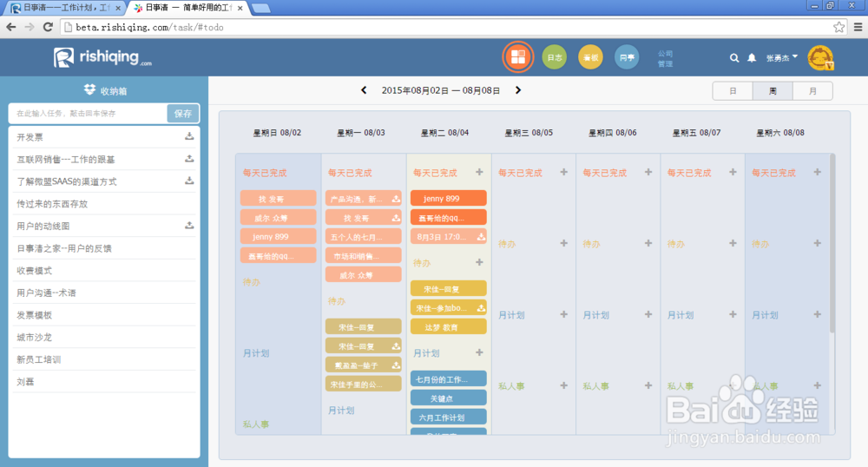This screenshot has height=467, width=868.
Task: Open Tuesday card 七月份的工作
Action: coord(449,379)
